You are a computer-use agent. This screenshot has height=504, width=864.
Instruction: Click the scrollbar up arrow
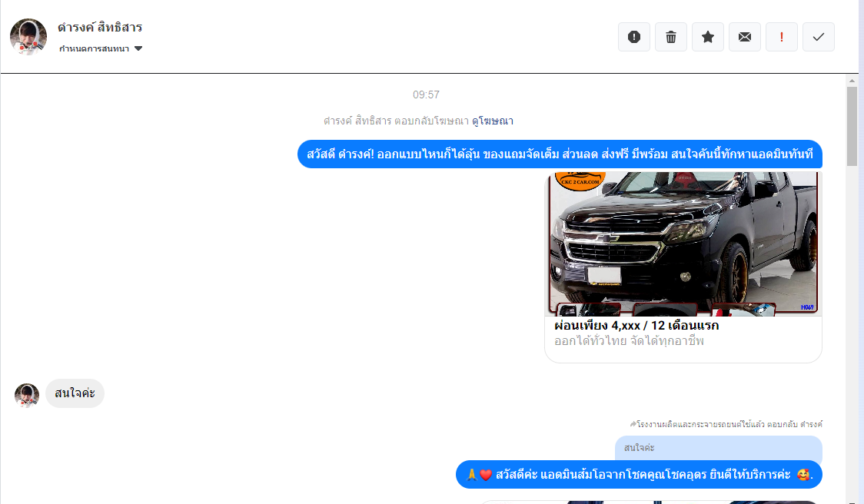(852, 81)
